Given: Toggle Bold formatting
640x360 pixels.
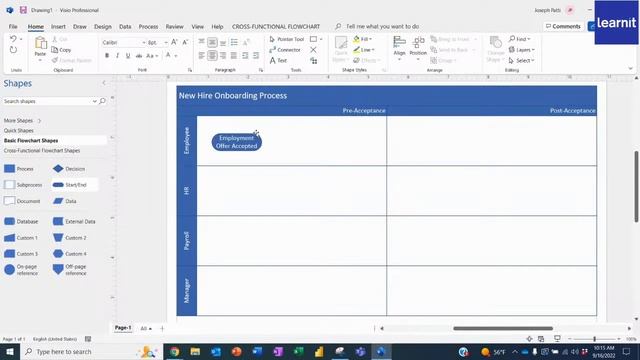Looking at the screenshot, I should (x=107, y=56).
